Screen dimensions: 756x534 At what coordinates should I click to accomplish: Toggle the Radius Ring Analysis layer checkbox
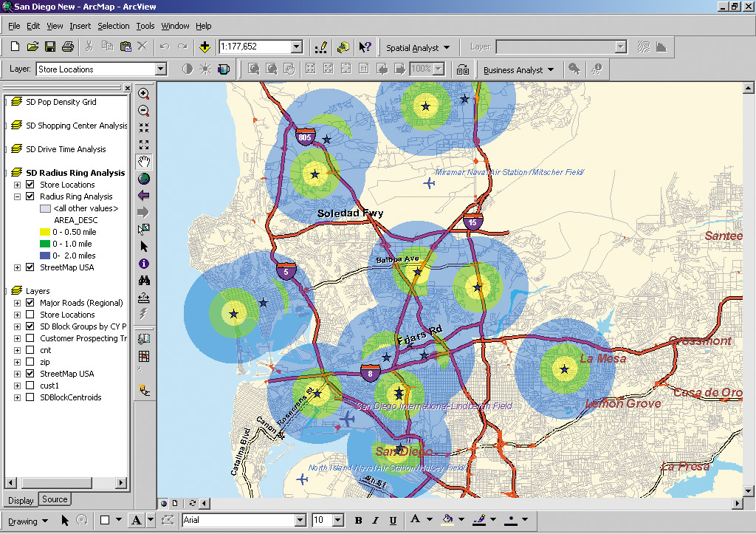(30, 196)
